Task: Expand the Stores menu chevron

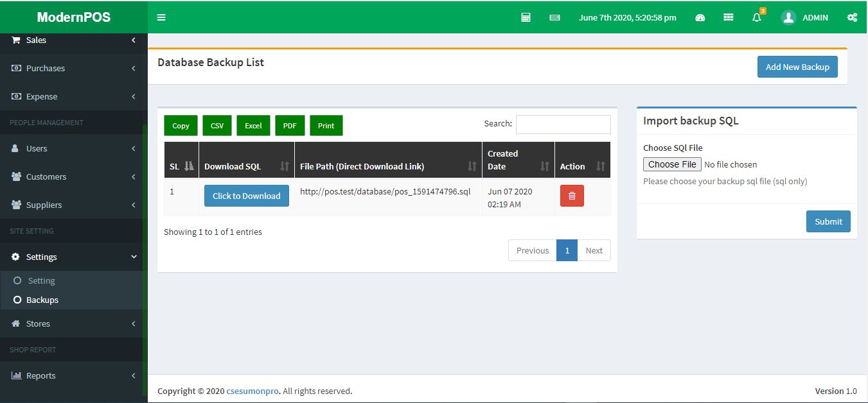Action: [134, 323]
